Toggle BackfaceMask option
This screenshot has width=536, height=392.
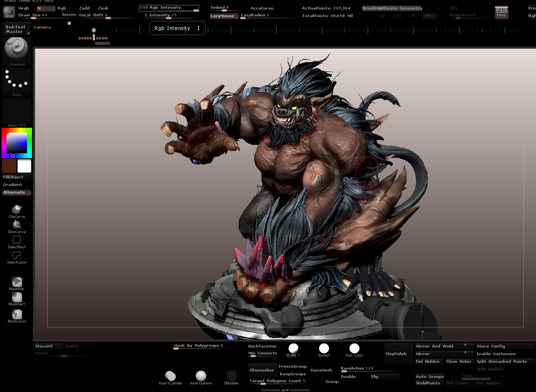pos(263,346)
